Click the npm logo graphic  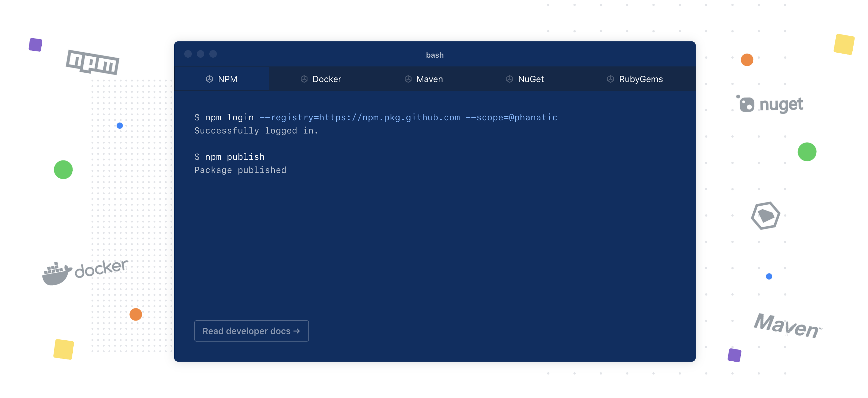click(x=92, y=62)
